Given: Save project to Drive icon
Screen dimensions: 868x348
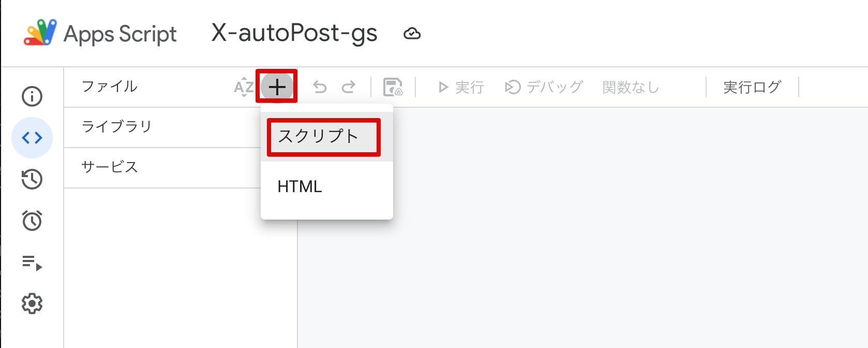Looking at the screenshot, I should click(393, 87).
